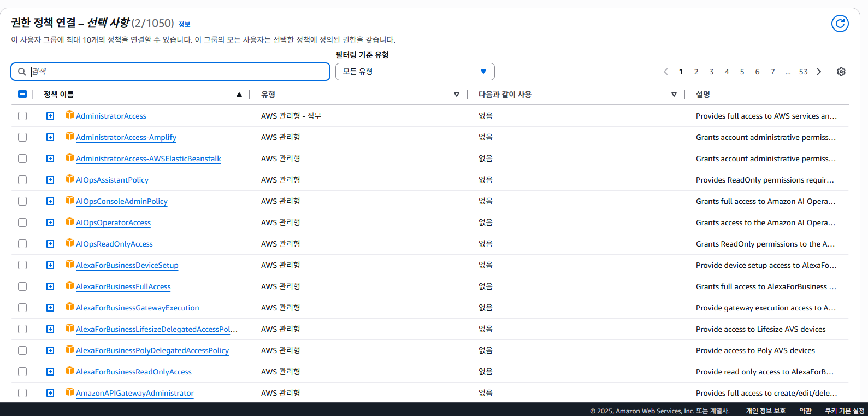This screenshot has height=416, width=868.
Task: Navigate to page 7
Action: [x=773, y=72]
